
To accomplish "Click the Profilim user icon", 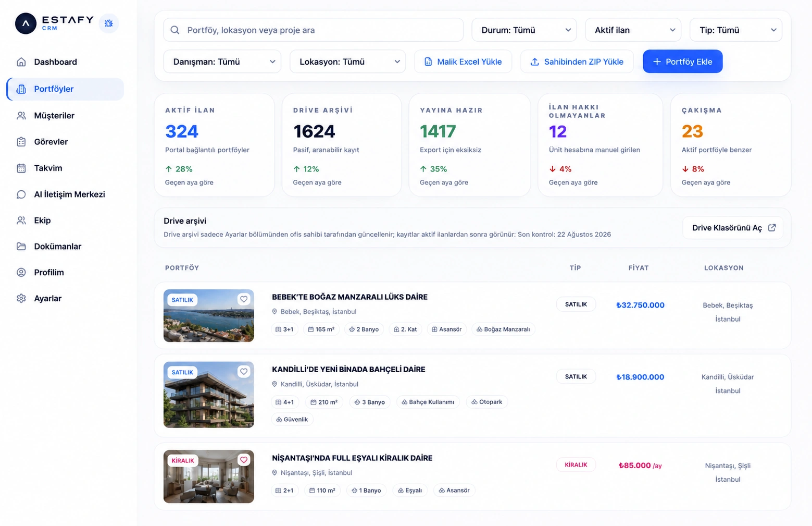I will (x=21, y=273).
